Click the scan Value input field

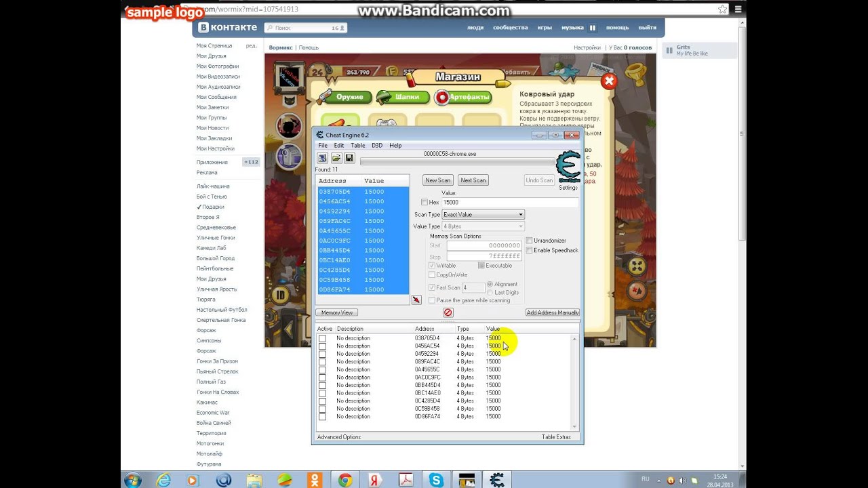510,202
